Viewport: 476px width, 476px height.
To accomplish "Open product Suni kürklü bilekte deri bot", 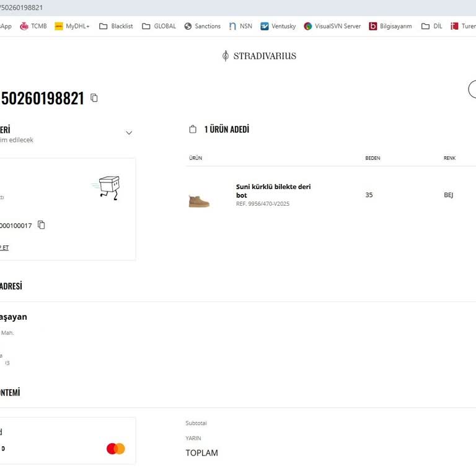I will click(x=273, y=191).
